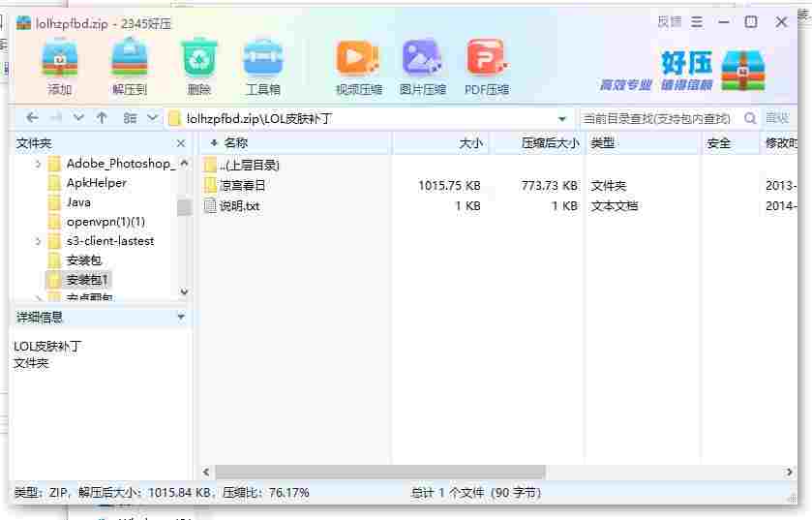Open the view mode dropdown arrow
This screenshot has height=520, width=812.
tap(152, 118)
